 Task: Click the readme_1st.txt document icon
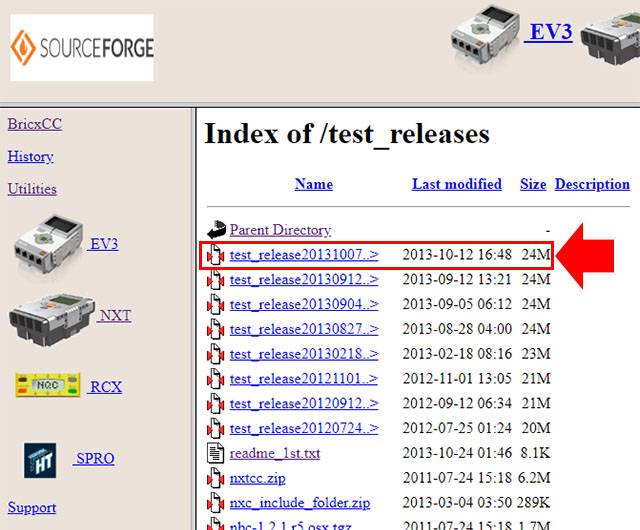tap(216, 453)
